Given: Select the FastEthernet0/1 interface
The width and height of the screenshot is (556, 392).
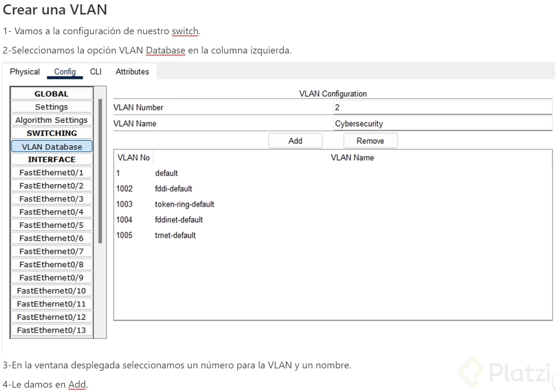Looking at the screenshot, I should click(51, 172).
